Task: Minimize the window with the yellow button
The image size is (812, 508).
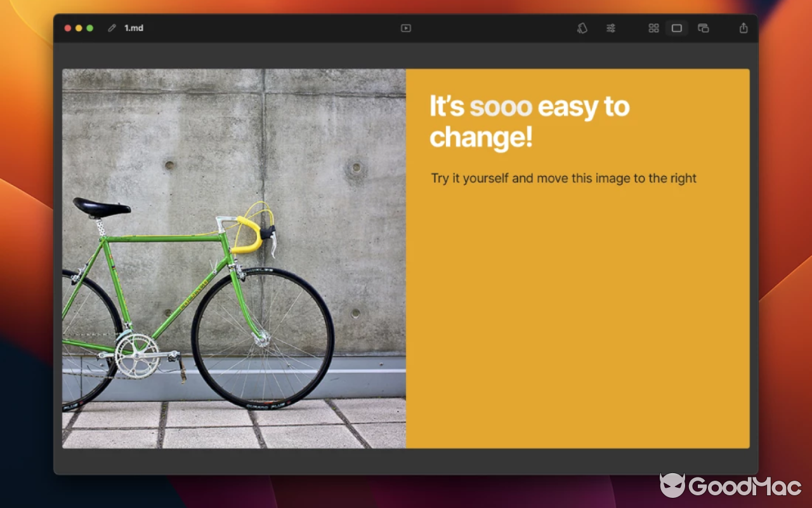Action: pyautogui.click(x=79, y=28)
